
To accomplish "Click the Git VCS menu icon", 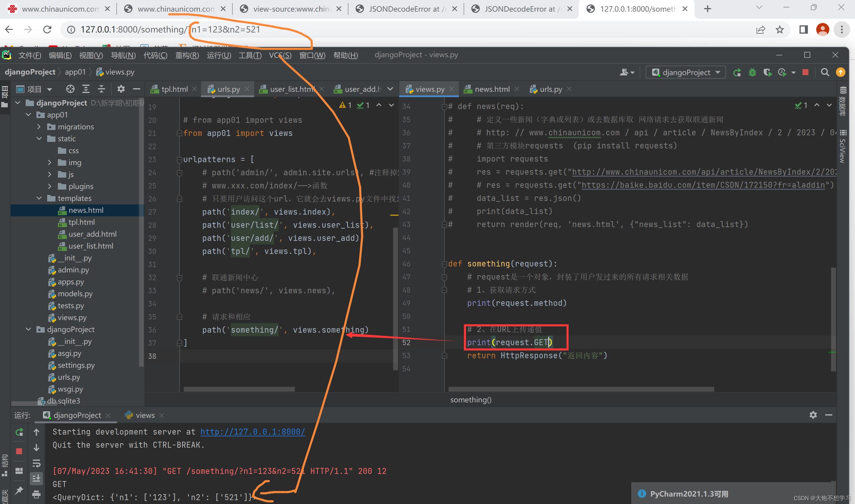I will tap(279, 55).
